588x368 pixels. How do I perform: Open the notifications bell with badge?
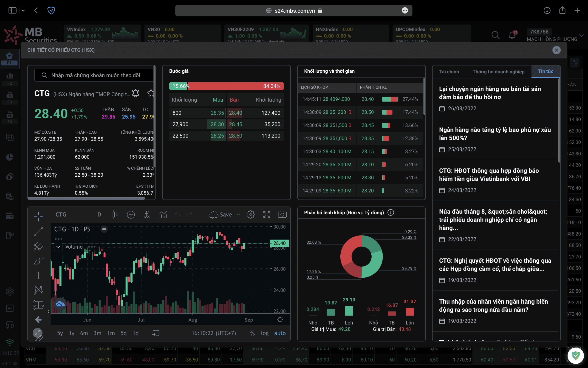tap(512, 35)
